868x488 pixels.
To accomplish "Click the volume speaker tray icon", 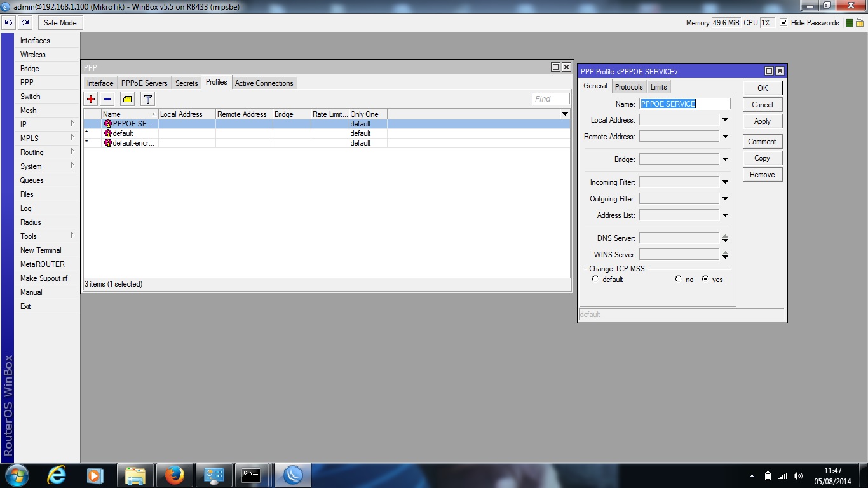I will pos(798,476).
